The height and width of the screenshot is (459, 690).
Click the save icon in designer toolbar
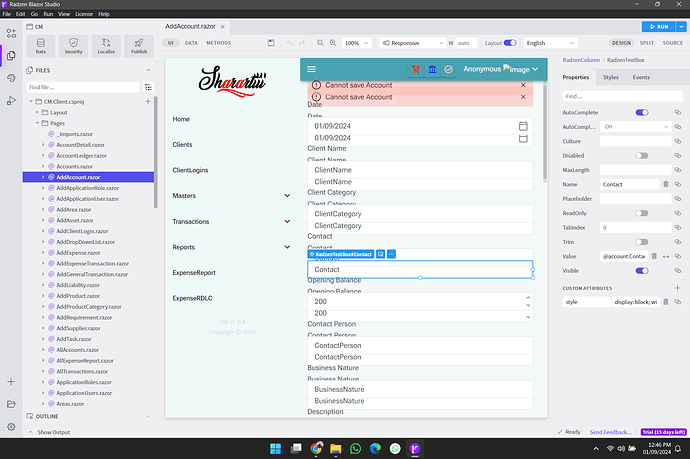(271, 43)
